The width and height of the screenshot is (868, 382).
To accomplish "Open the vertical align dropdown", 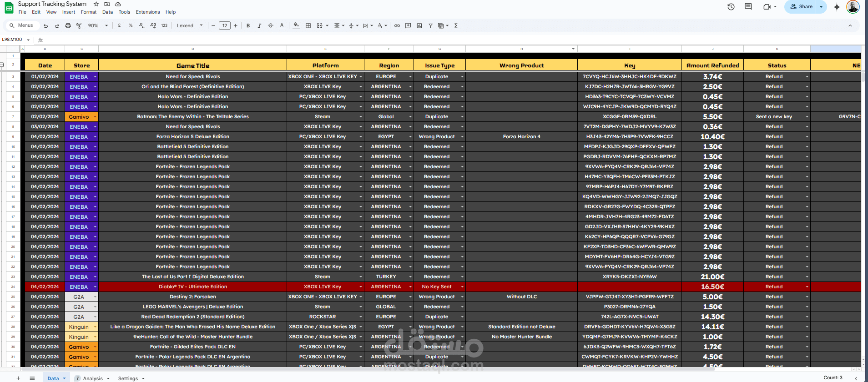I will (x=353, y=25).
